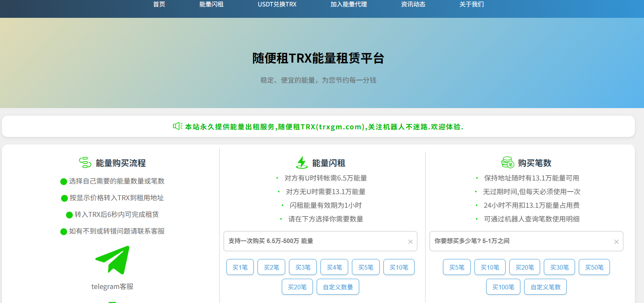Choose 买1笔 under 能量闪租

(x=240, y=267)
